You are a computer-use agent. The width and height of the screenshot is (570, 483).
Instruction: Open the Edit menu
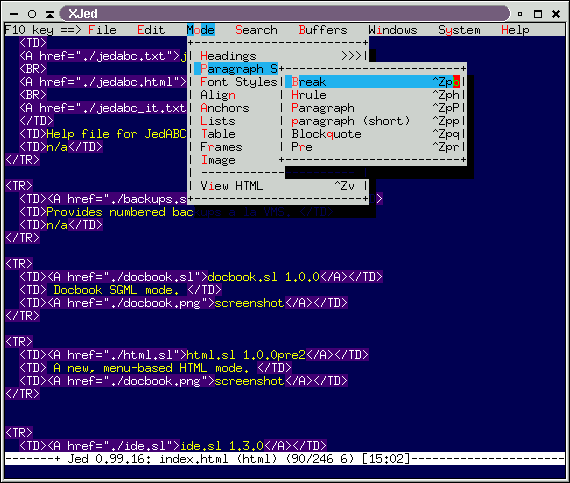[151, 30]
